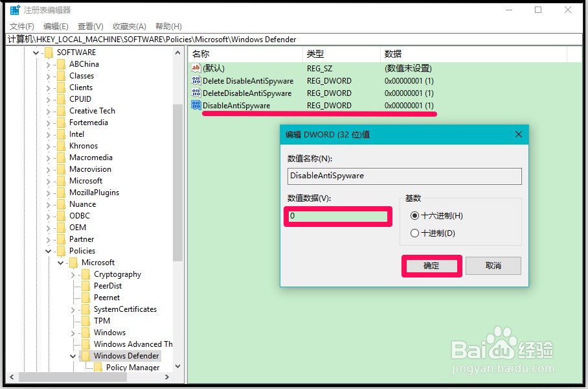Select the Peernet tree item
This screenshot has height=389, width=588.
click(107, 298)
